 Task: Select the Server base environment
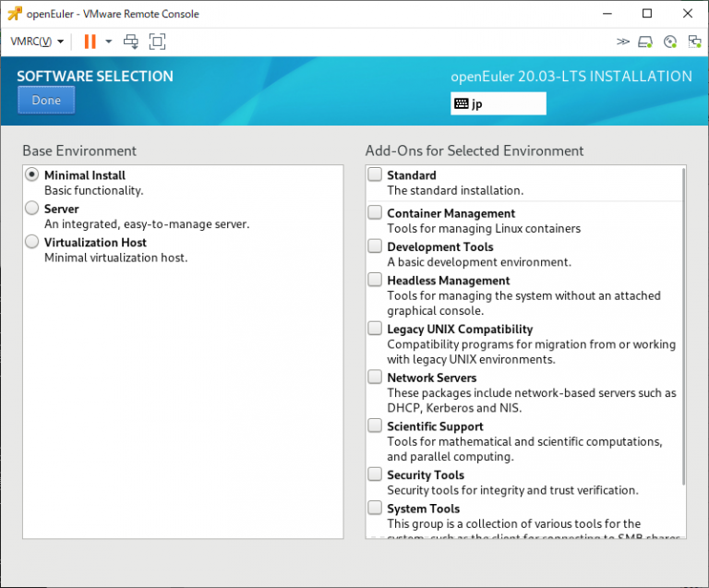coord(32,209)
